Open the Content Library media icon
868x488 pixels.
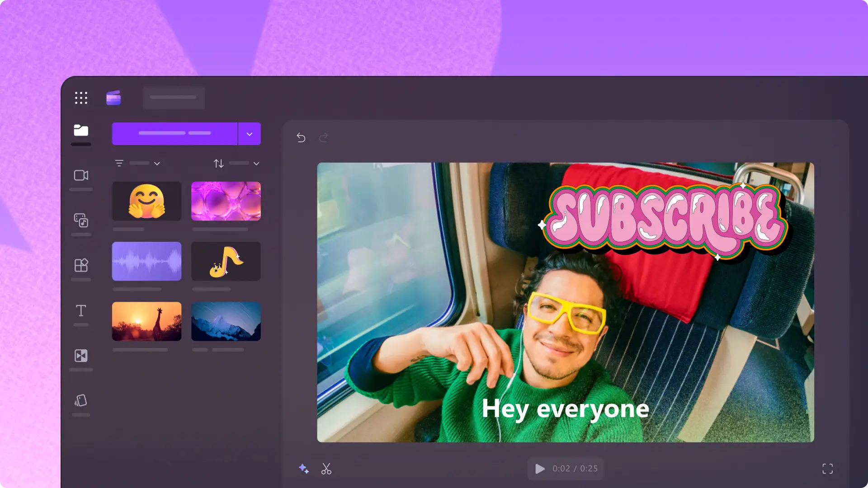tap(81, 221)
